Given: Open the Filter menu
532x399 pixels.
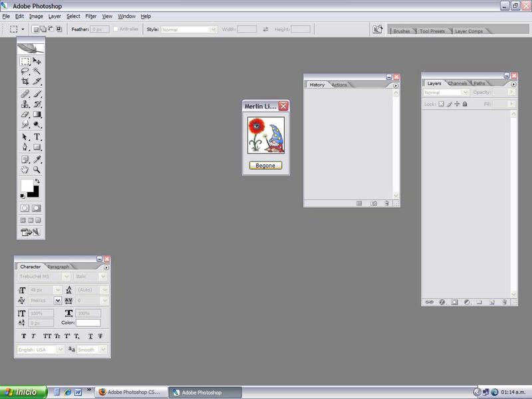Looking at the screenshot, I should (90, 16).
